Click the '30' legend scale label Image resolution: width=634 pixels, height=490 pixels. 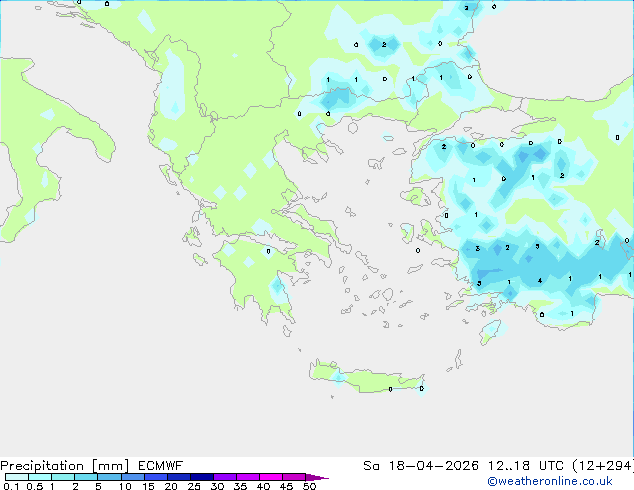click(x=217, y=486)
